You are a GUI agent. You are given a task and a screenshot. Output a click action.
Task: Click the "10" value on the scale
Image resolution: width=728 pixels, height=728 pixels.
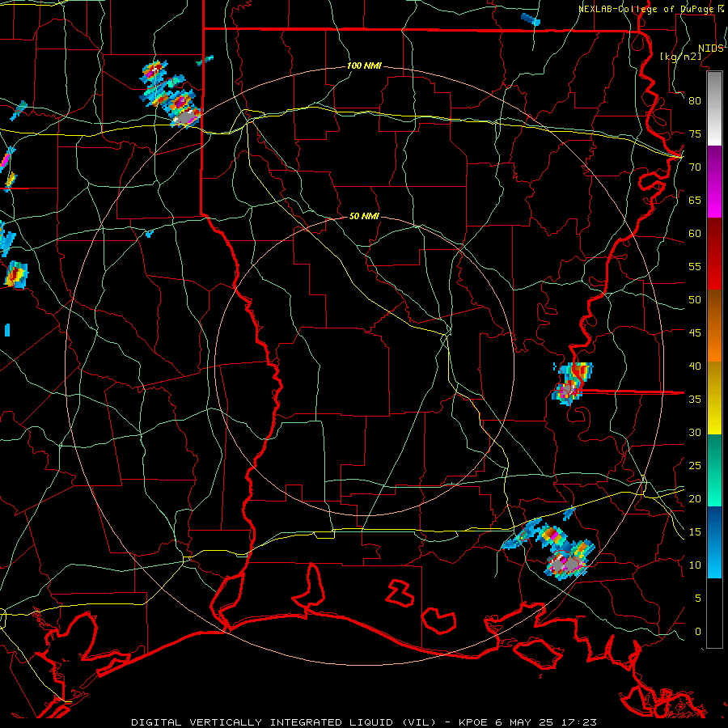[695, 565]
